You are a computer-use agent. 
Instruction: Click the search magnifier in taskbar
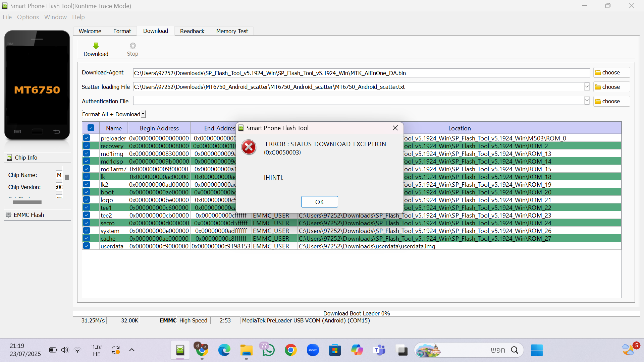click(x=515, y=350)
